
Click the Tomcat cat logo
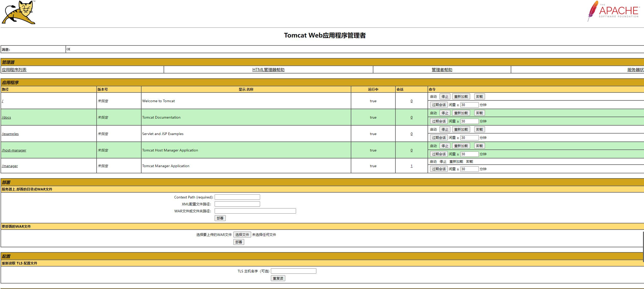(x=19, y=12)
